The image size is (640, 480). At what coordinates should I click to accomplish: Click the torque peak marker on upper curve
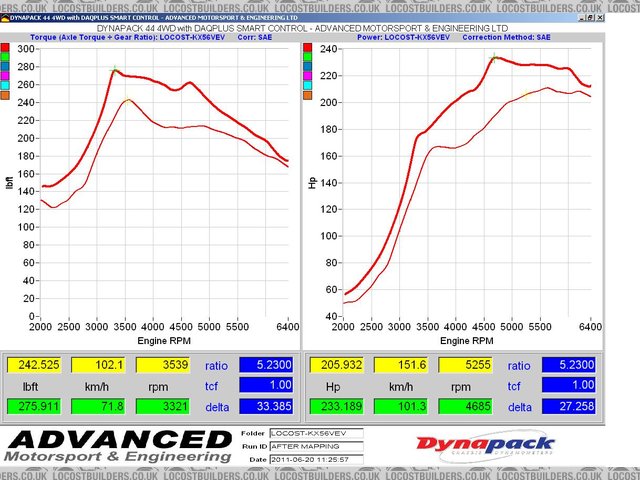click(115, 69)
